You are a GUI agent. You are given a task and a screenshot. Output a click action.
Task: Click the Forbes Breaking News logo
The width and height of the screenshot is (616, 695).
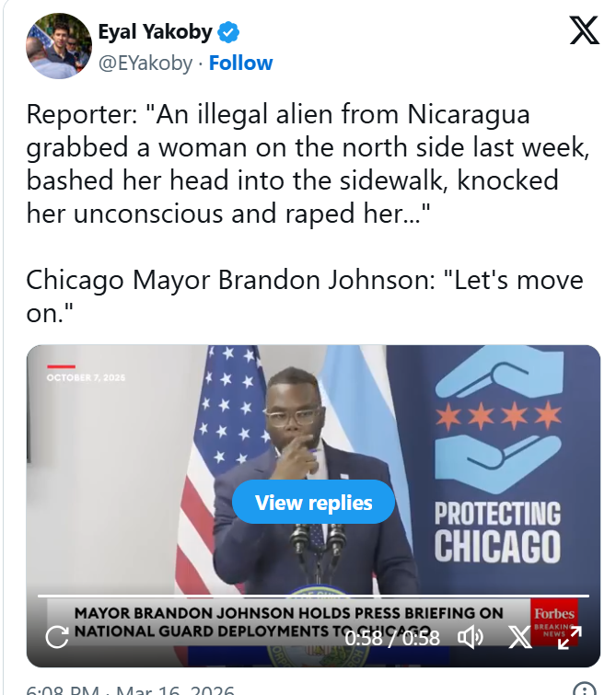(554, 620)
